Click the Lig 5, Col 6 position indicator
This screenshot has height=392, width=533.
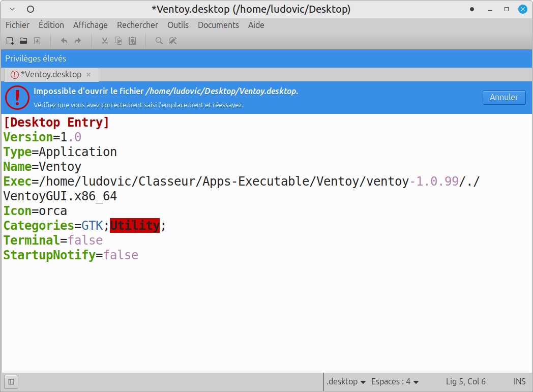click(465, 382)
